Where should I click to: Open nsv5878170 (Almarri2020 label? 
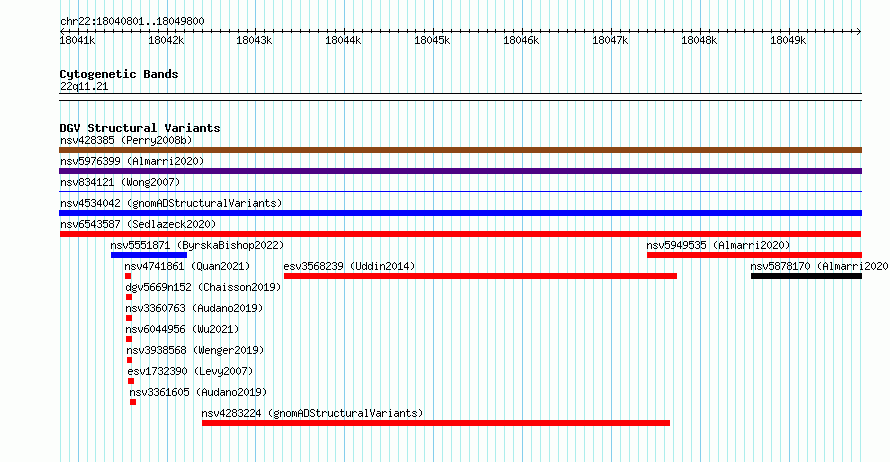819,266
